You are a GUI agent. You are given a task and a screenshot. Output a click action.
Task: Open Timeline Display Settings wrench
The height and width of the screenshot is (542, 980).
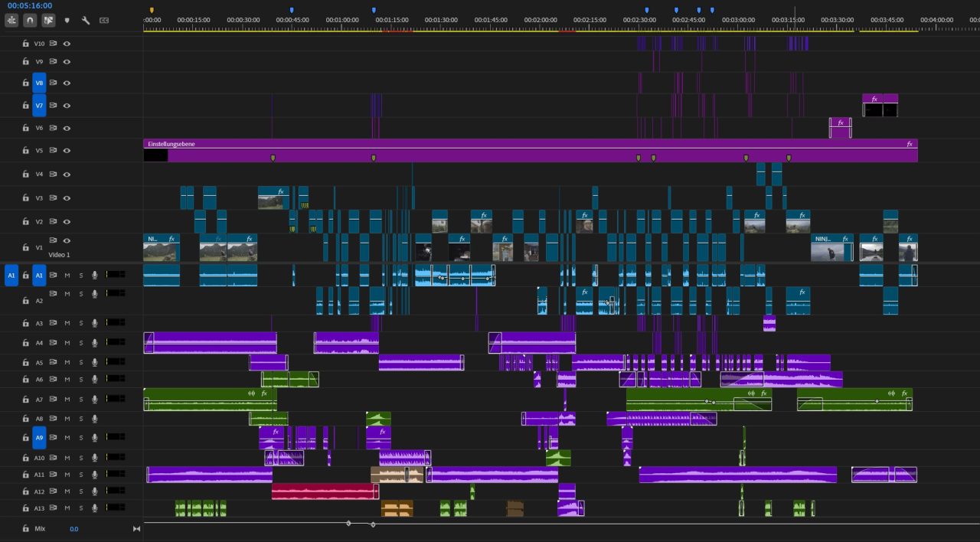click(86, 21)
